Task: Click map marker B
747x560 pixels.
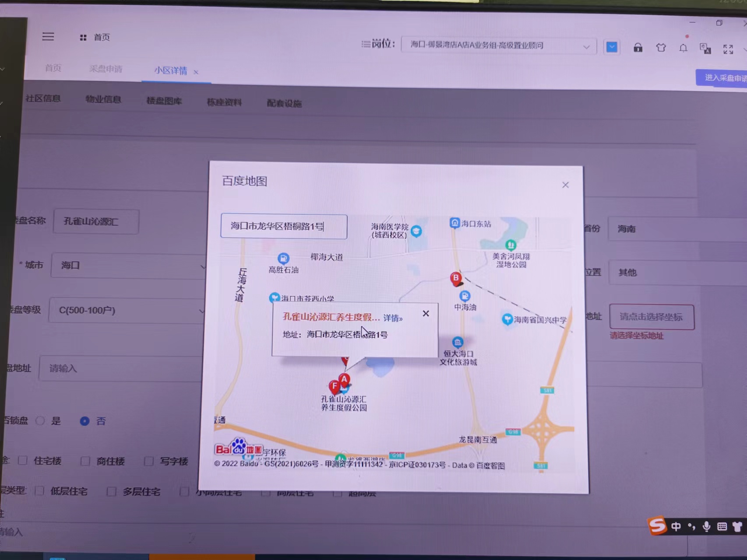Action: coord(456,278)
